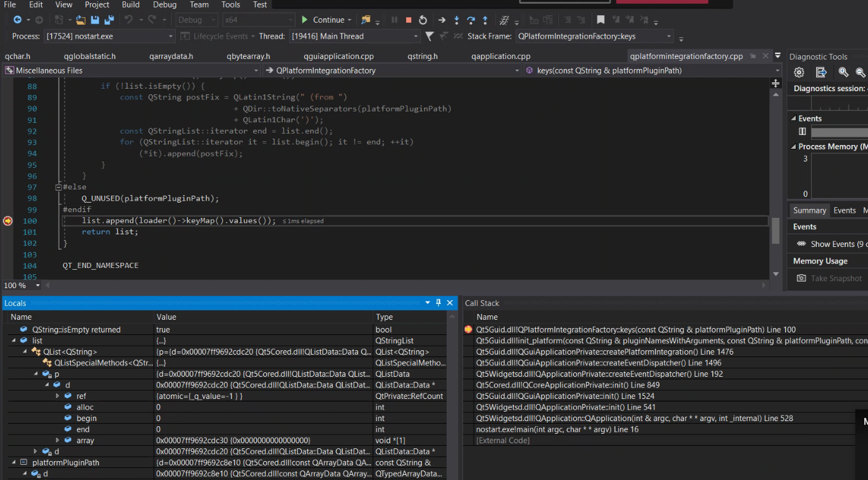This screenshot has height=480, width=868.
Task: Click the Continue debugging button
Action: pos(323,20)
